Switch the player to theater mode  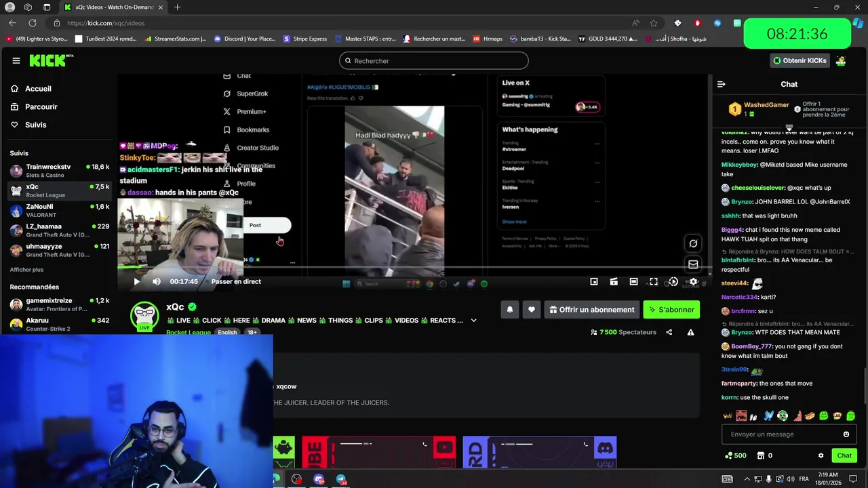[633, 281]
